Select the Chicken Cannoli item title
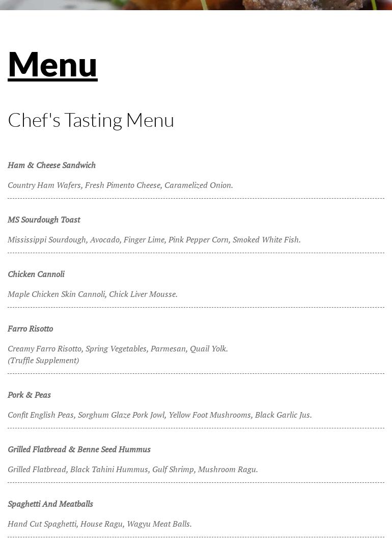The image size is (392, 545). pos(36,274)
